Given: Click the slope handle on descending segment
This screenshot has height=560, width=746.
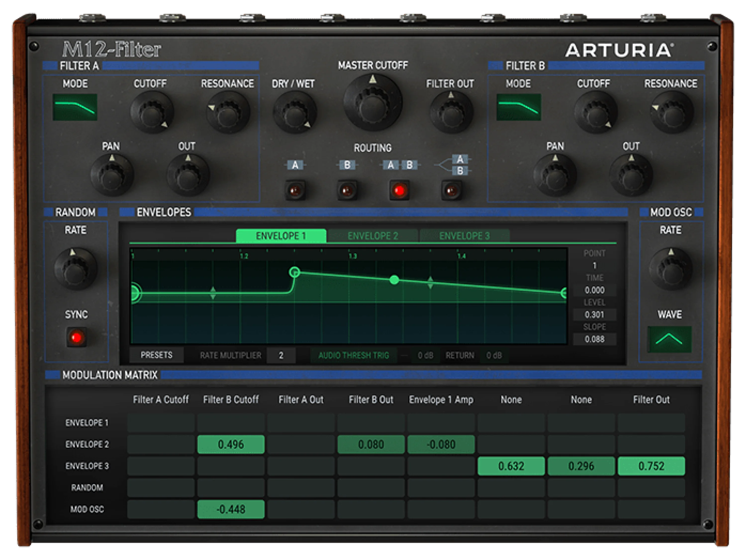Looking at the screenshot, I should click(430, 282).
